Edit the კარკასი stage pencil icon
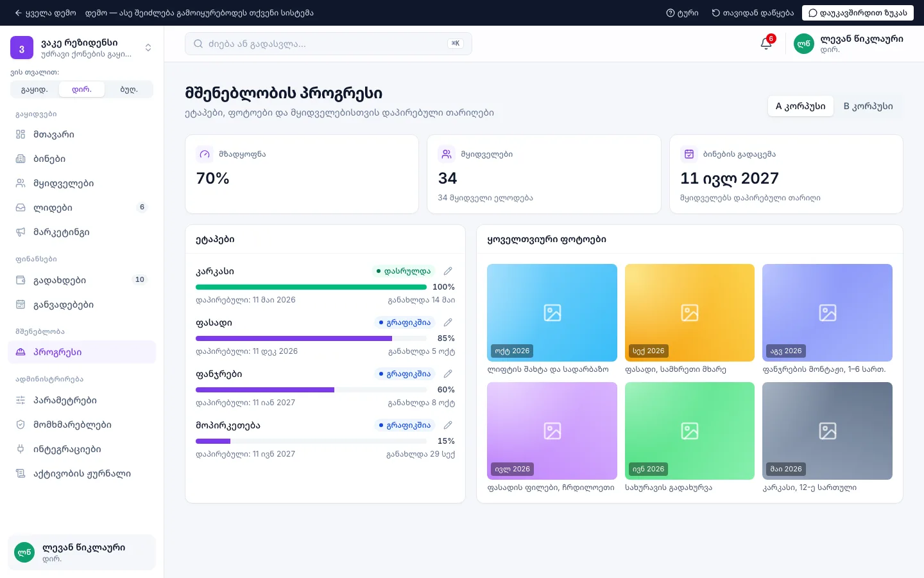Viewport: 924px width, 578px height. (448, 271)
